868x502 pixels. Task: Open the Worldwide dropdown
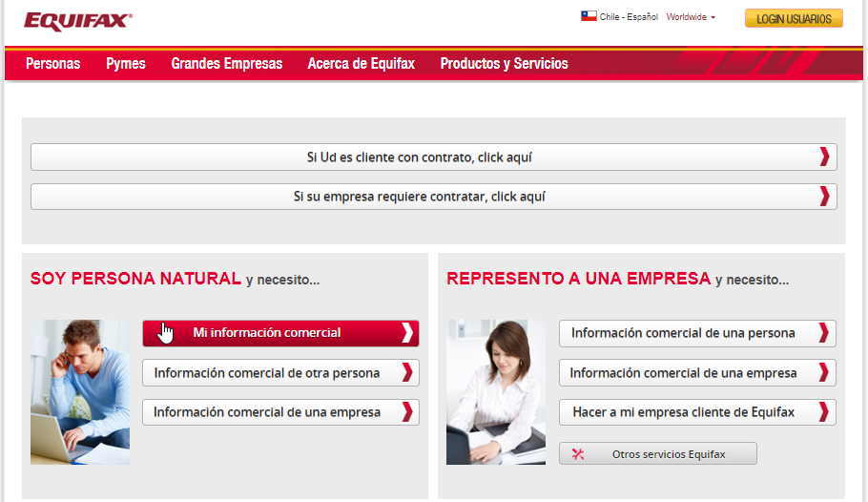(x=691, y=17)
